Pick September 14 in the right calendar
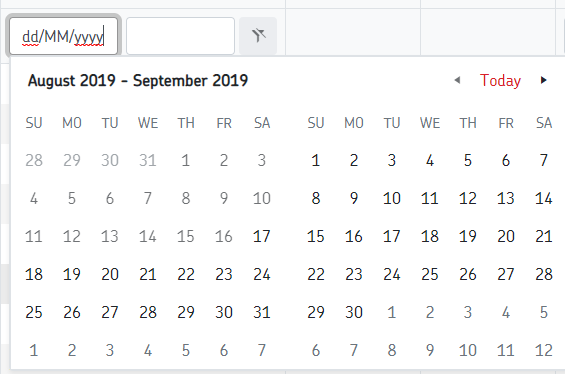 click(544, 198)
